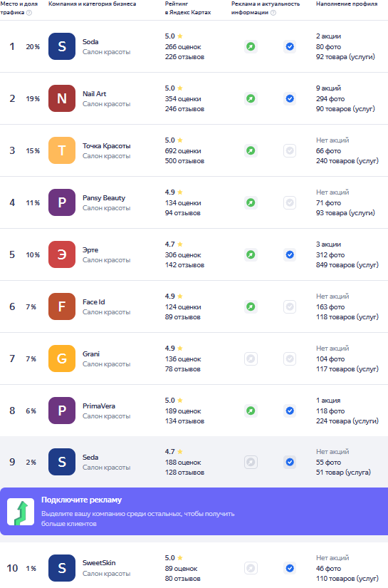
Task: Open the Эрте company name link
Action: (x=90, y=249)
